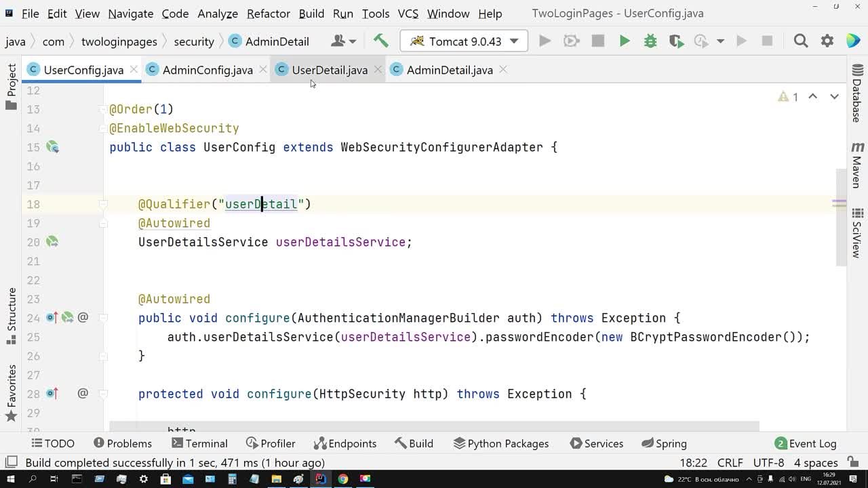Toggle the Project tool window
Image resolution: width=868 pixels, height=488 pixels.
coord(12,87)
